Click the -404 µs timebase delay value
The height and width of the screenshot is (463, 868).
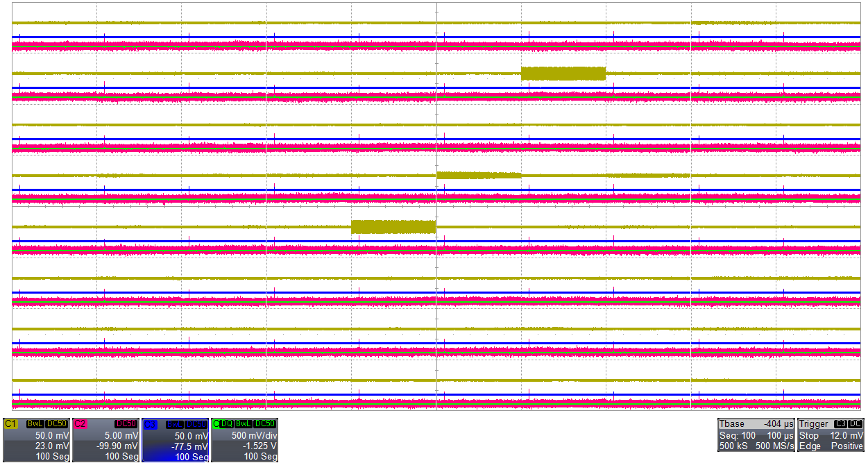(x=778, y=423)
